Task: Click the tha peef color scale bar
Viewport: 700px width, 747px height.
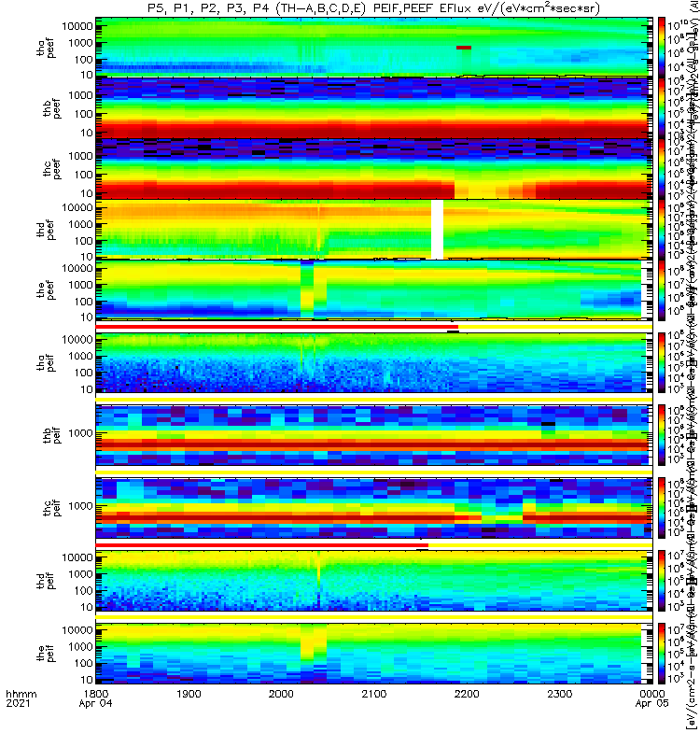Action: (x=662, y=47)
